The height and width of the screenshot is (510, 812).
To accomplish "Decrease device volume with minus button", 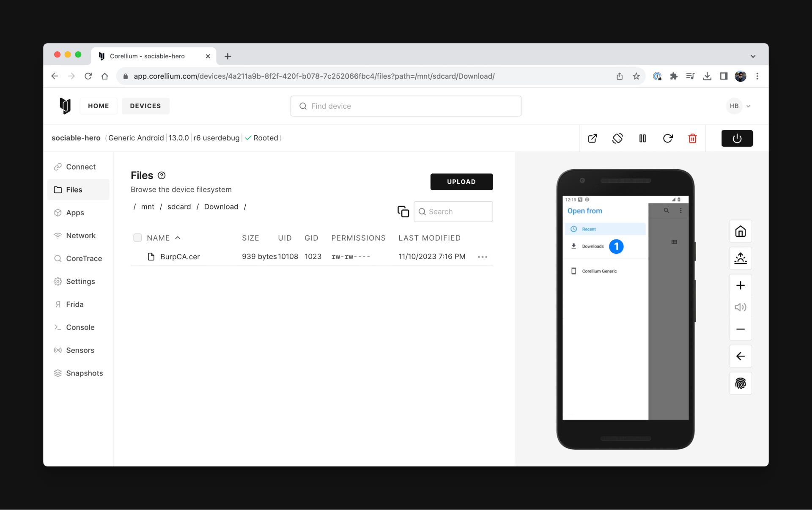I will (x=740, y=329).
